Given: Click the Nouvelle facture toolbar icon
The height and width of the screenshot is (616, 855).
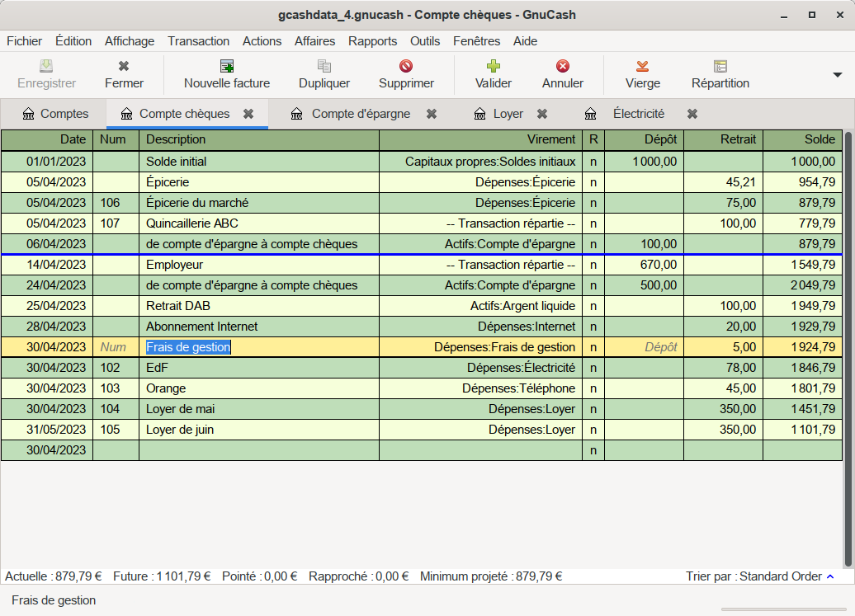Looking at the screenshot, I should (x=226, y=67).
